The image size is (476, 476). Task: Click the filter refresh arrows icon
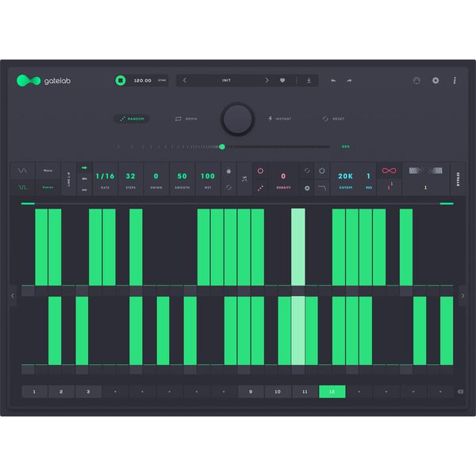[x=307, y=171]
